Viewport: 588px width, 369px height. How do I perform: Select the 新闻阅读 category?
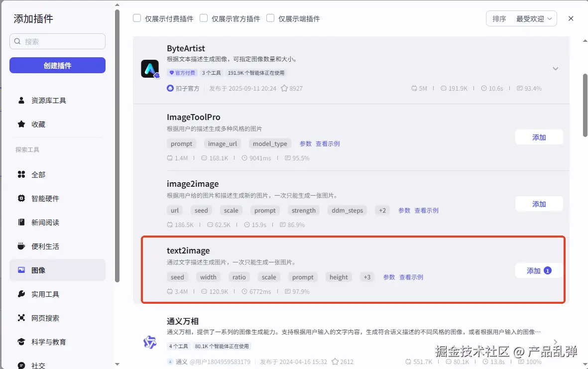pos(57,223)
